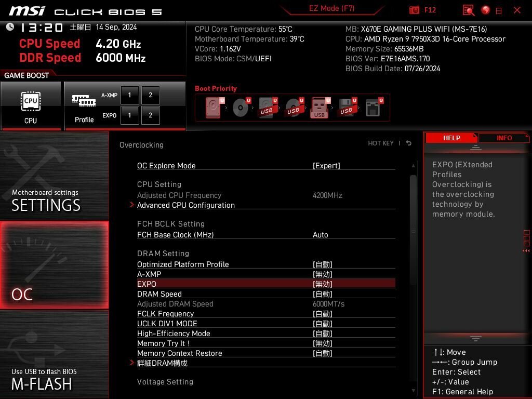Open Memory Try It ! value options
The width and height of the screenshot is (532, 399).
(322, 343)
